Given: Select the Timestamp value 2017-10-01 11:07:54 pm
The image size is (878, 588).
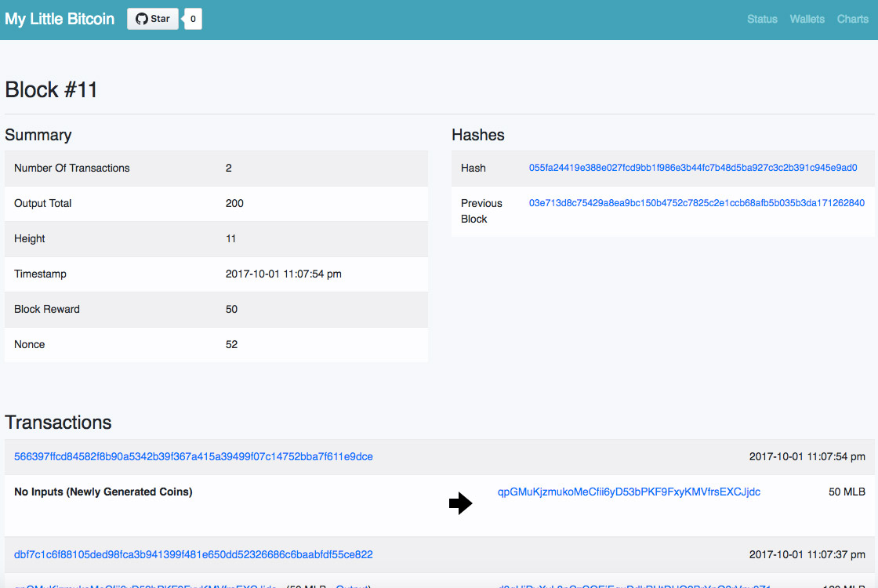Looking at the screenshot, I should click(283, 274).
